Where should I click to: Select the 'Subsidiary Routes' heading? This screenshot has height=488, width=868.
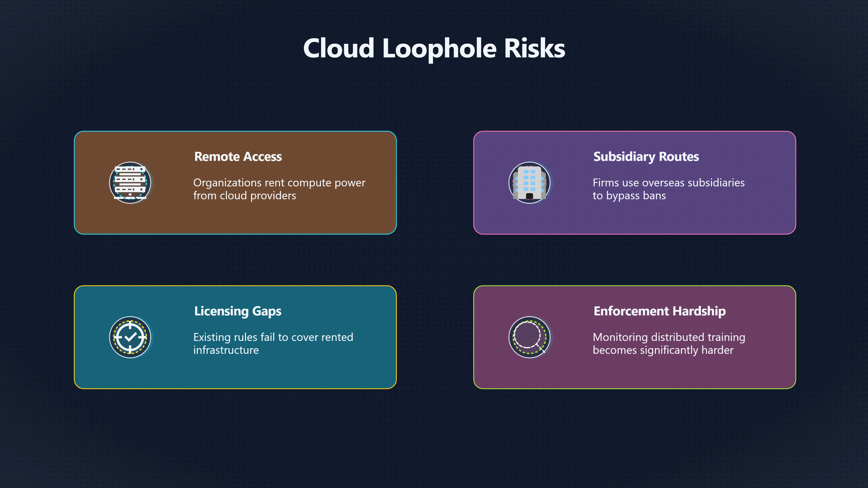tap(646, 157)
